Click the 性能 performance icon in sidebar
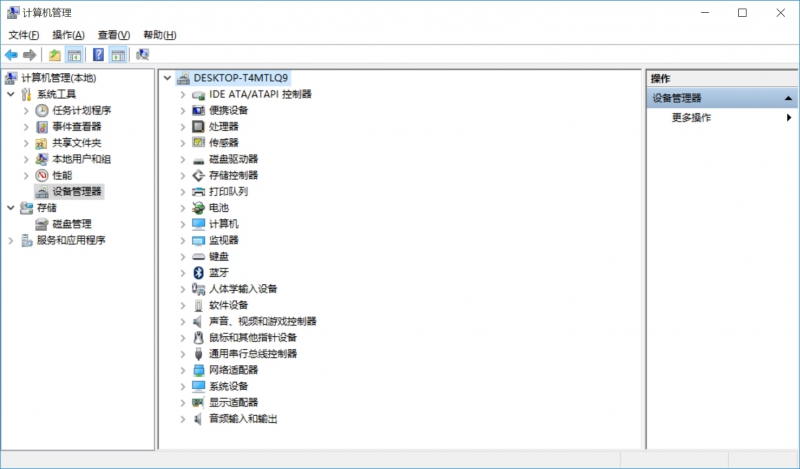Screen dimensions: 800x469 click(42, 175)
